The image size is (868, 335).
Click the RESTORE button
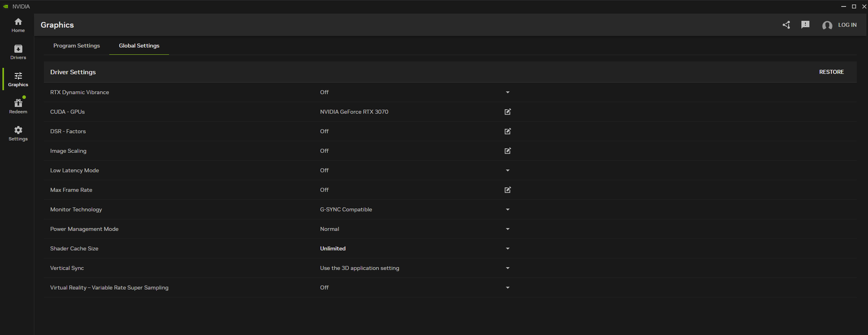click(x=831, y=72)
